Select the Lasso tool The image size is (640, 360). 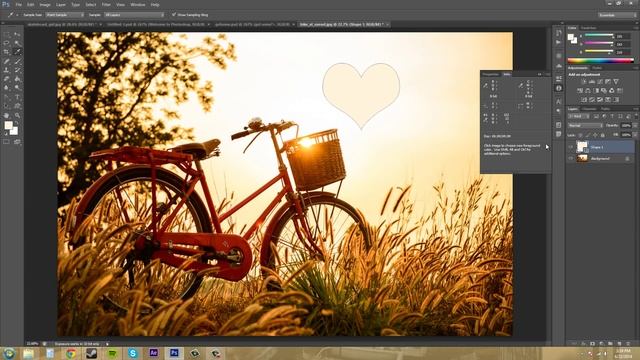coord(7,43)
